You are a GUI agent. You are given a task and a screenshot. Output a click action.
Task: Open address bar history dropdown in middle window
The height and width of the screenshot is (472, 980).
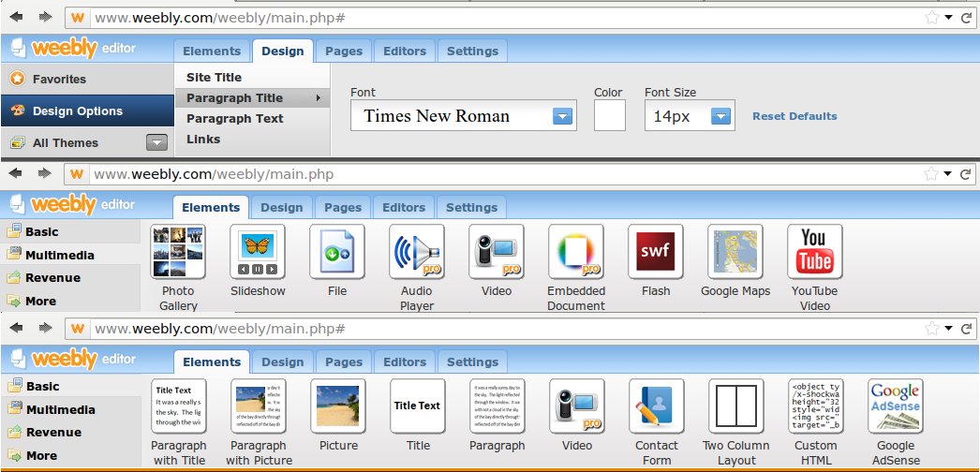coord(948,174)
